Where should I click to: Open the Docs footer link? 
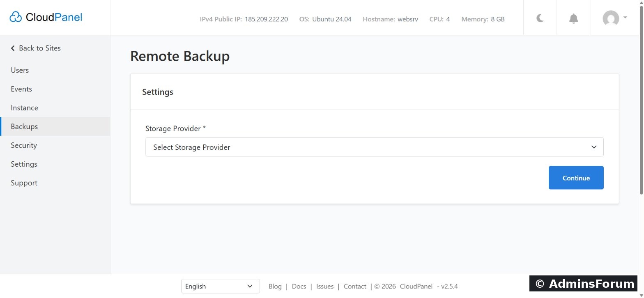(299, 287)
